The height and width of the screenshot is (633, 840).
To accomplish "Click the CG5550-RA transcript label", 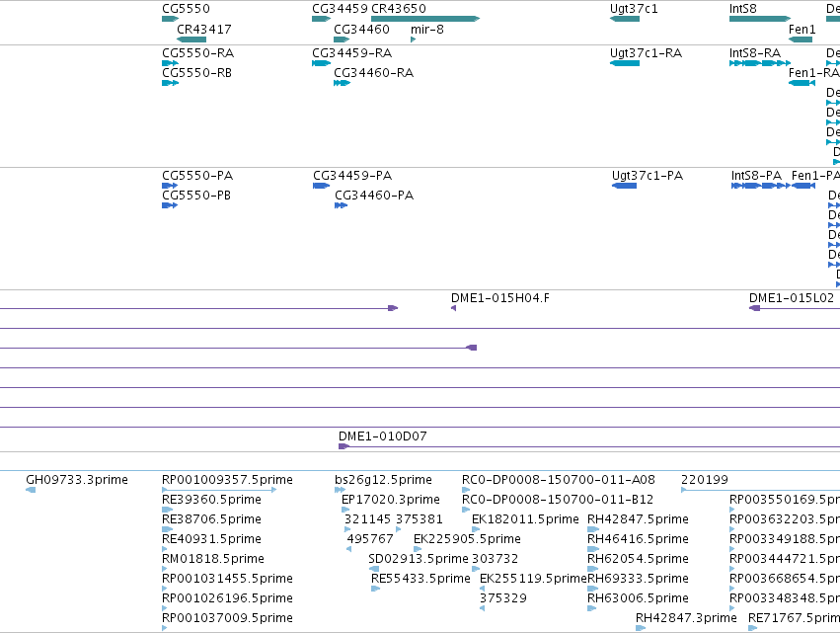I will point(197,53).
